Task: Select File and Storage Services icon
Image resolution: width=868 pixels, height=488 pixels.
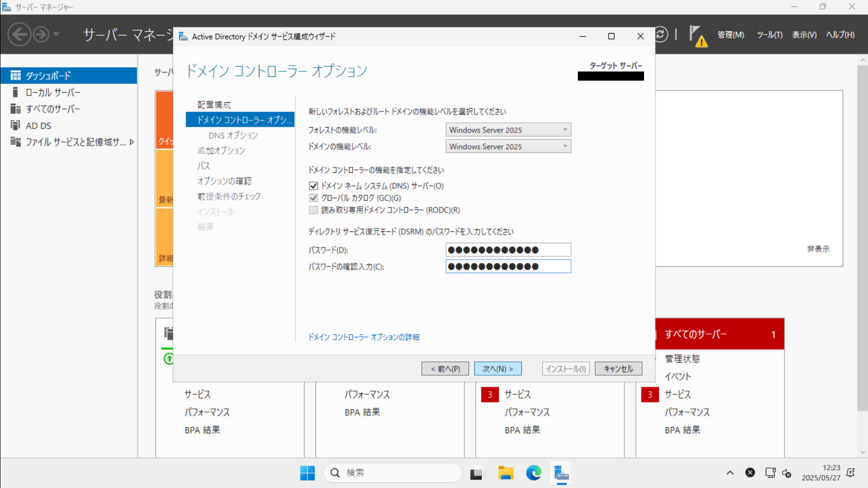Action: pos(15,142)
